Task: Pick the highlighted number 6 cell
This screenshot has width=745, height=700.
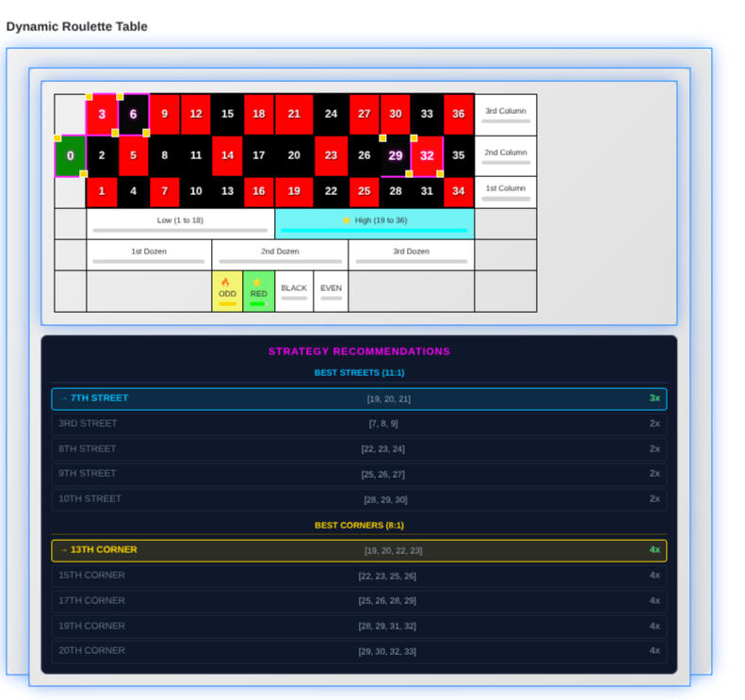Action: pos(133,114)
